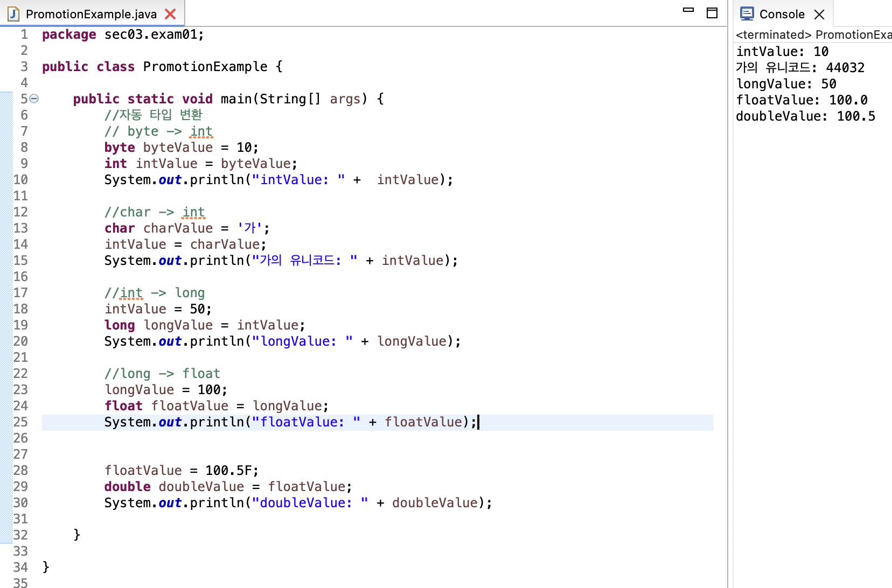Viewport: 892px width, 588px height.
Task: Minimize the editor area
Action: pos(688,10)
